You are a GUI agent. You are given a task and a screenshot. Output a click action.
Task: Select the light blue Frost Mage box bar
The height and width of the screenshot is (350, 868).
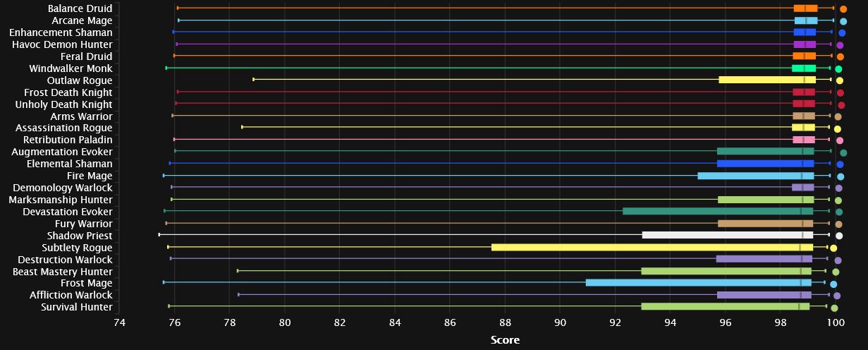point(699,283)
